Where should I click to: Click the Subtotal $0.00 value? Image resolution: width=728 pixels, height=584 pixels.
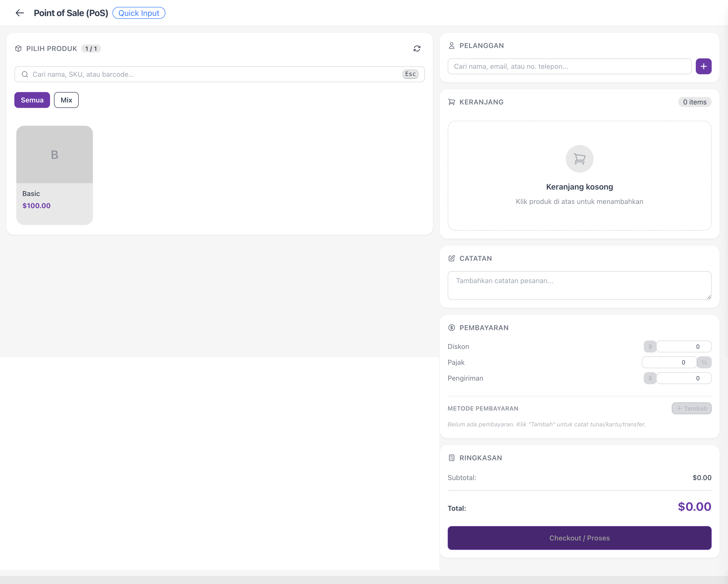pyautogui.click(x=702, y=478)
